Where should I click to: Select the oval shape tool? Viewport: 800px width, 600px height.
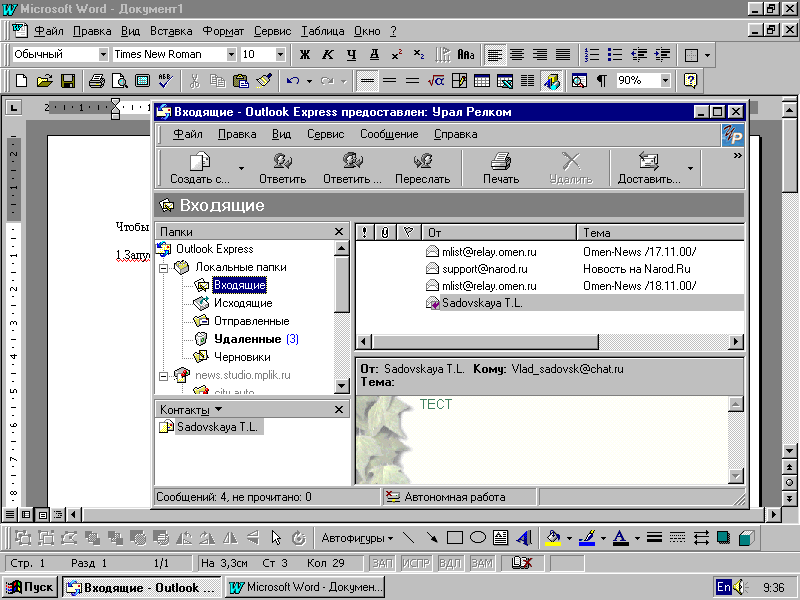[478, 537]
